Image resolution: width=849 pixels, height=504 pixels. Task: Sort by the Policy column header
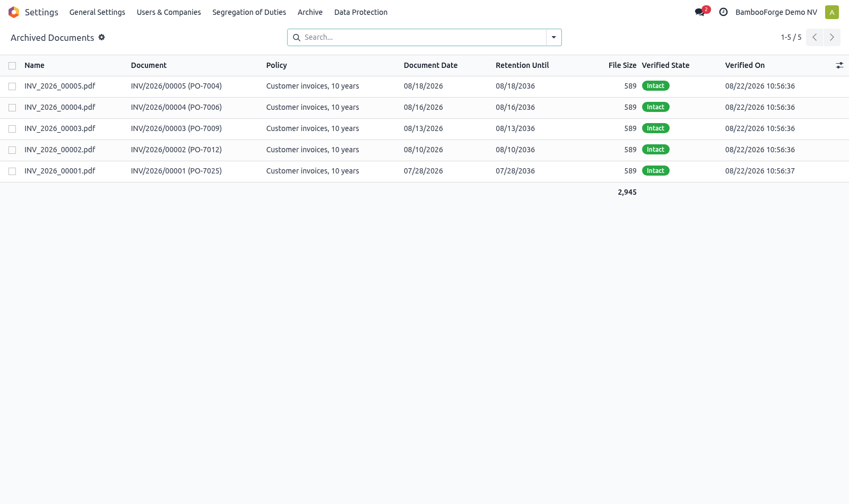pos(276,65)
